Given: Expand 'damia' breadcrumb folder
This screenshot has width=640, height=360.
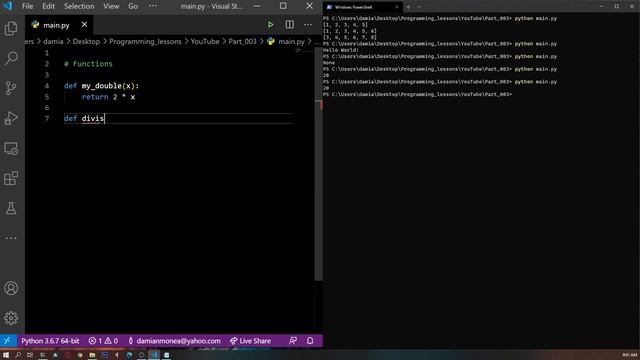Looking at the screenshot, I should pyautogui.click(x=53, y=42).
